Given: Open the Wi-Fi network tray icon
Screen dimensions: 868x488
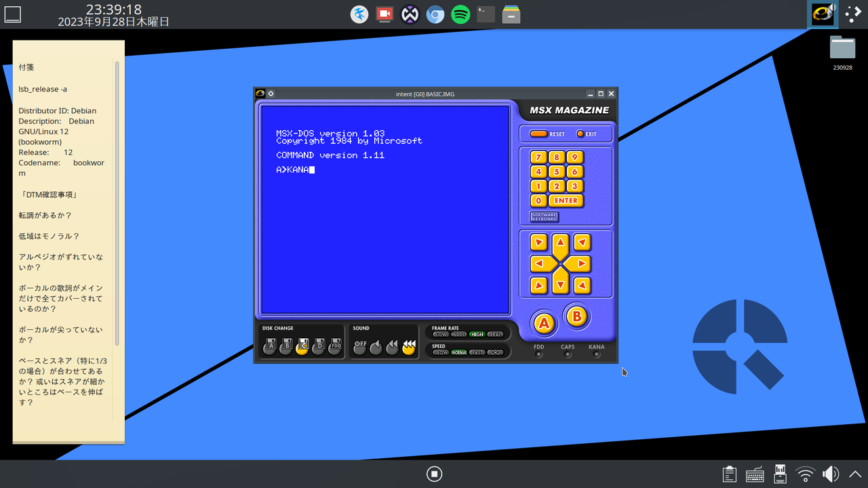Looking at the screenshot, I should pyautogui.click(x=806, y=474).
